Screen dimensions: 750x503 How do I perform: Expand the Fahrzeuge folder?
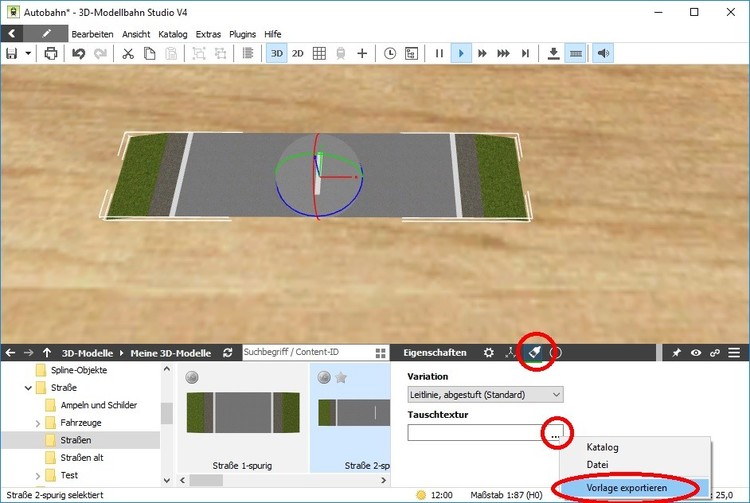coord(38,423)
